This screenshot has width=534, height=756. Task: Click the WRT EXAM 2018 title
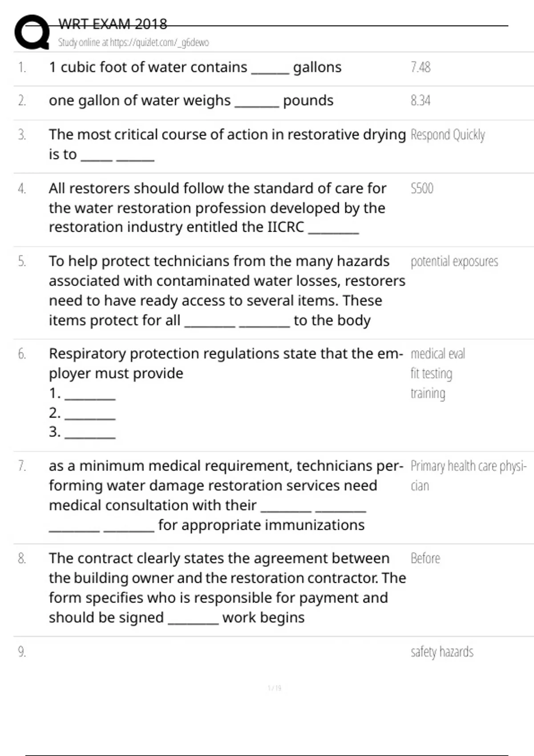coord(113,24)
